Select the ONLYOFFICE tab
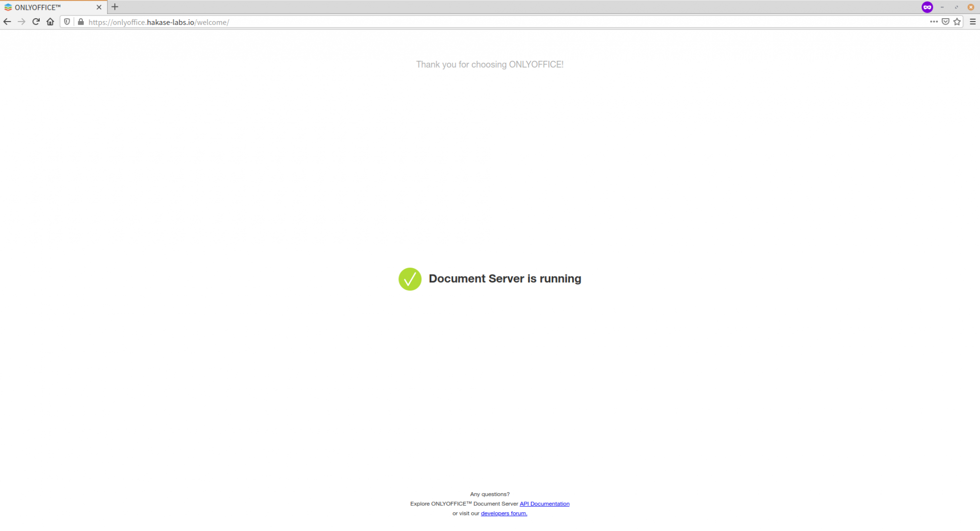 coord(53,7)
